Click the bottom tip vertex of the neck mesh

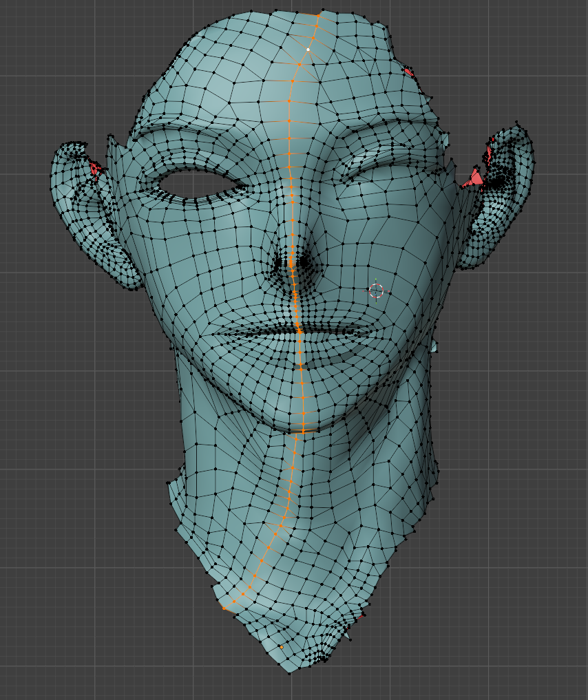(x=290, y=673)
